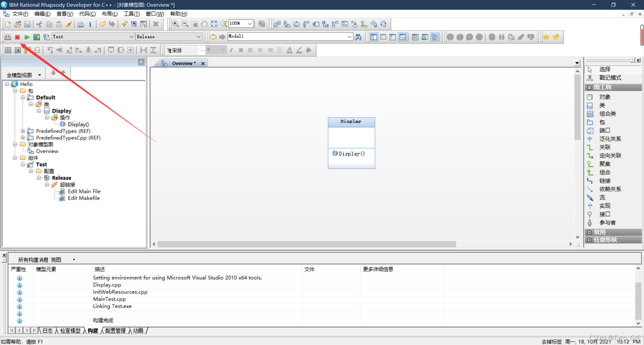Image resolution: width=644 pixels, height=345 pixels.
Task: Click the yellow Favorites star icon
Action: (x=546, y=37)
